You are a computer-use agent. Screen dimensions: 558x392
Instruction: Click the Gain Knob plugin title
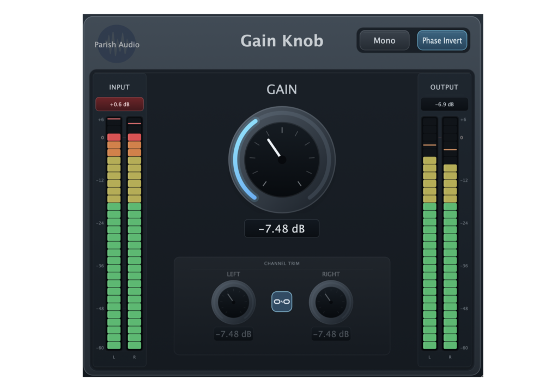[x=282, y=40]
